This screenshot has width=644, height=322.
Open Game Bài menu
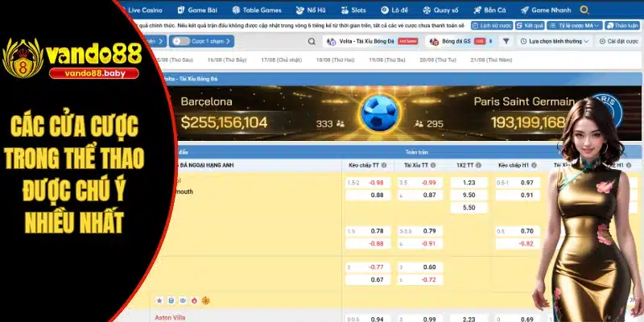coord(197,10)
